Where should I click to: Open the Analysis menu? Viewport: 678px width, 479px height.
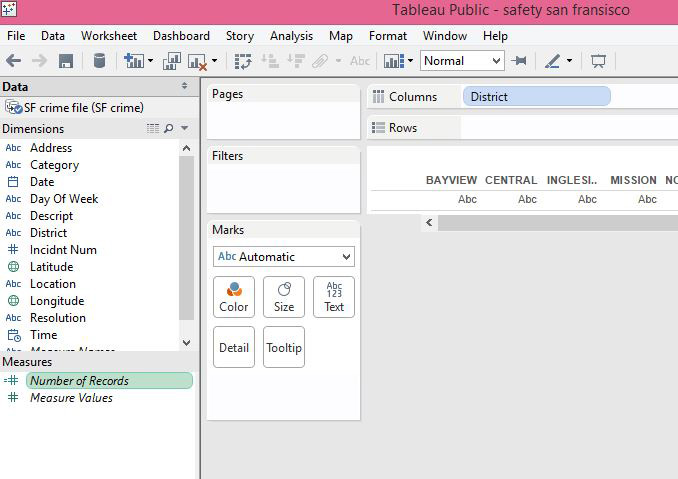pyautogui.click(x=291, y=36)
